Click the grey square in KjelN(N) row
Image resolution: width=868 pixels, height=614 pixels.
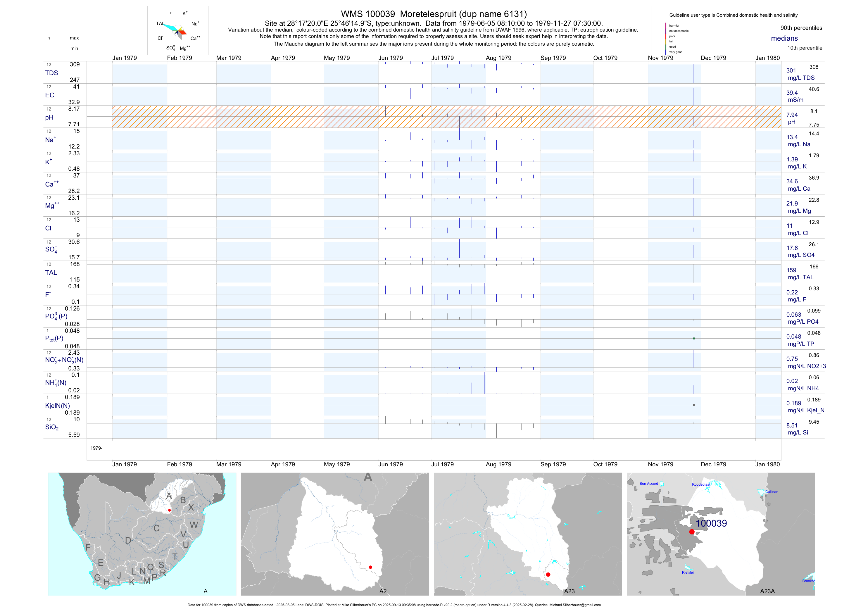(x=694, y=405)
